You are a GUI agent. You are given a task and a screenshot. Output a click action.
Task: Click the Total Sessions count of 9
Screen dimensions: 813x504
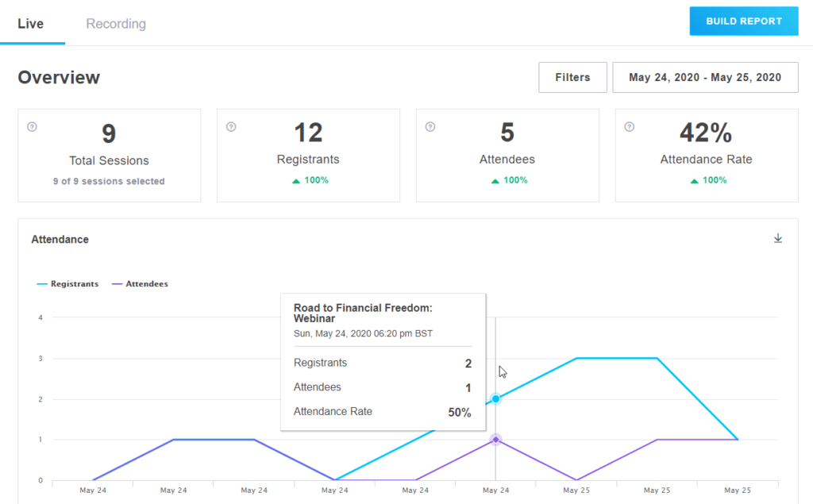(x=110, y=133)
